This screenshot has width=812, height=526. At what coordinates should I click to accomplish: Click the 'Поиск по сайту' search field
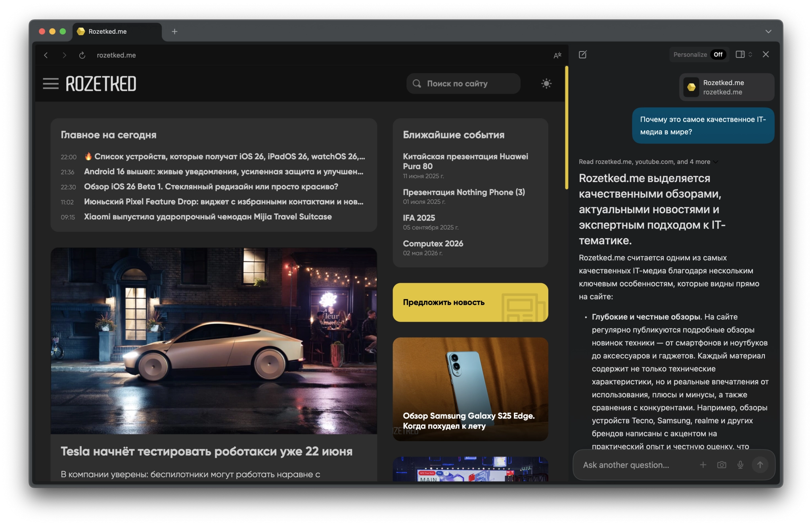click(463, 84)
